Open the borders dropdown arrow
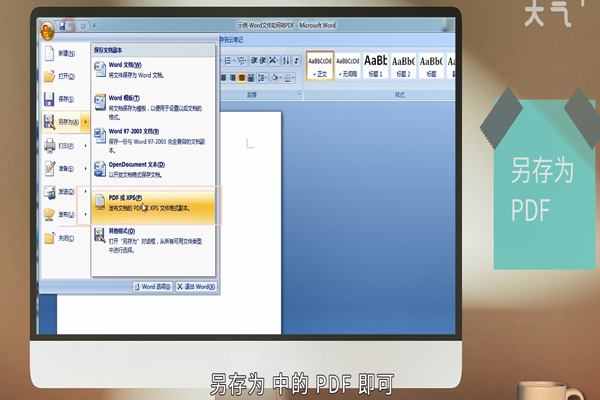Image resolution: width=600 pixels, height=400 pixels. (x=293, y=78)
